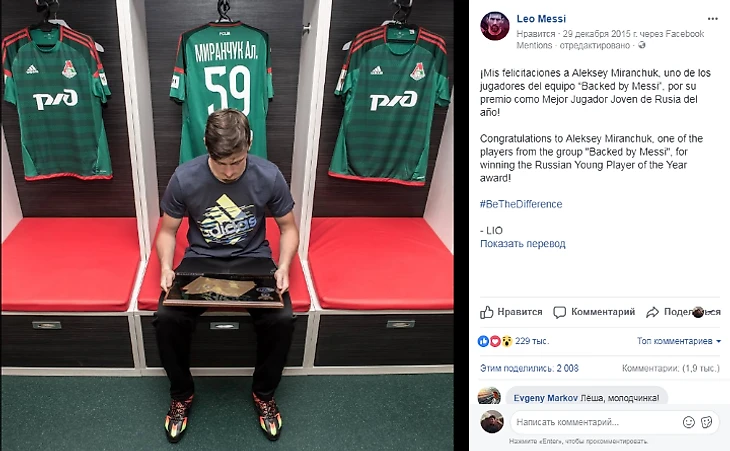Open sticker picker in comment box

pos(707,422)
